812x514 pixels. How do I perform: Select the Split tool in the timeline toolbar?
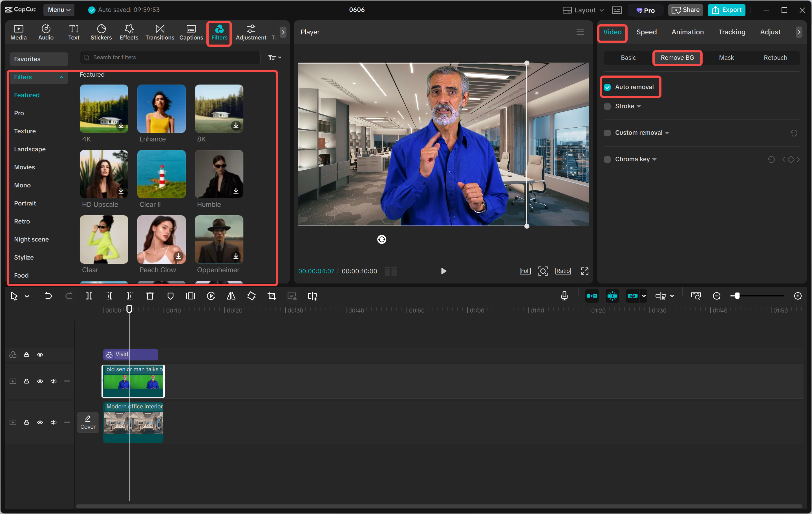point(89,296)
